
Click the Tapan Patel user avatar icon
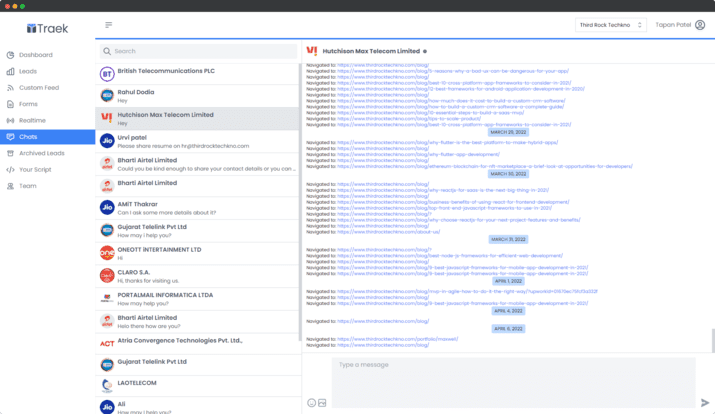tap(700, 25)
